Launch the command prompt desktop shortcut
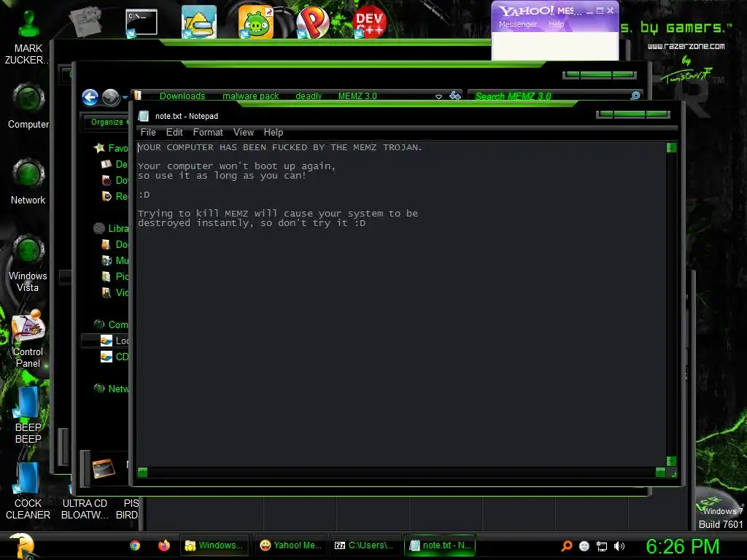Image resolution: width=747 pixels, height=560 pixels. coord(142,23)
